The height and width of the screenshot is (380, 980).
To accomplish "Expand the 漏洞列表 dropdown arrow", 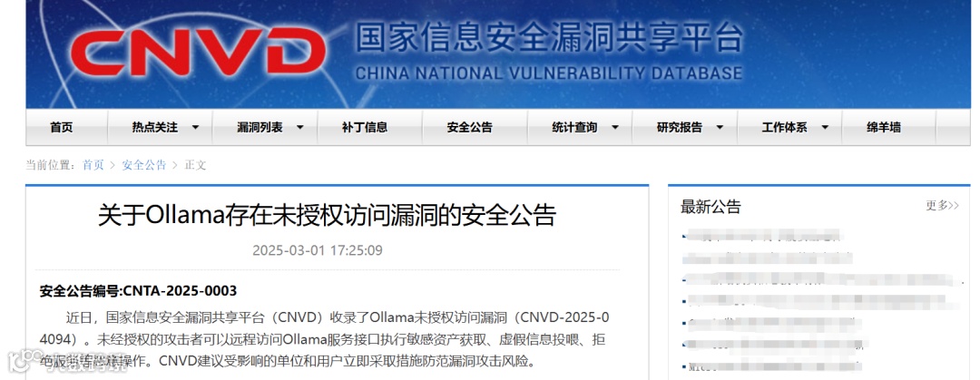I will click(x=300, y=128).
